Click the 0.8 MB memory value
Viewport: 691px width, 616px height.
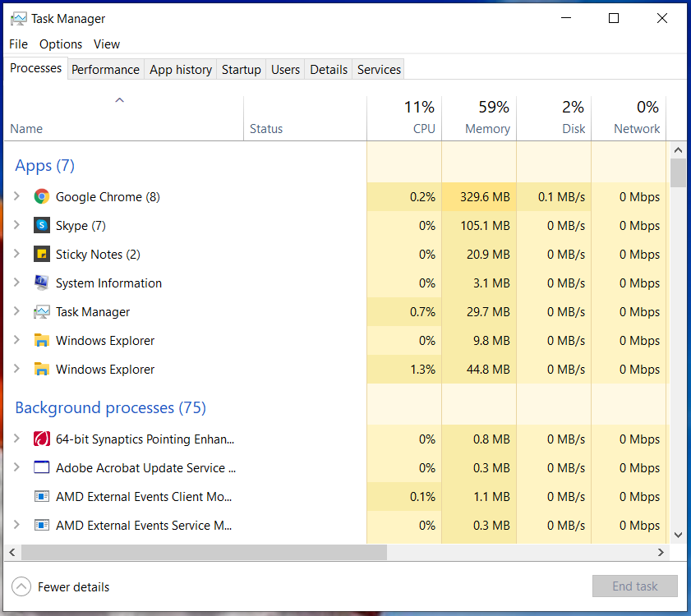[x=491, y=439]
